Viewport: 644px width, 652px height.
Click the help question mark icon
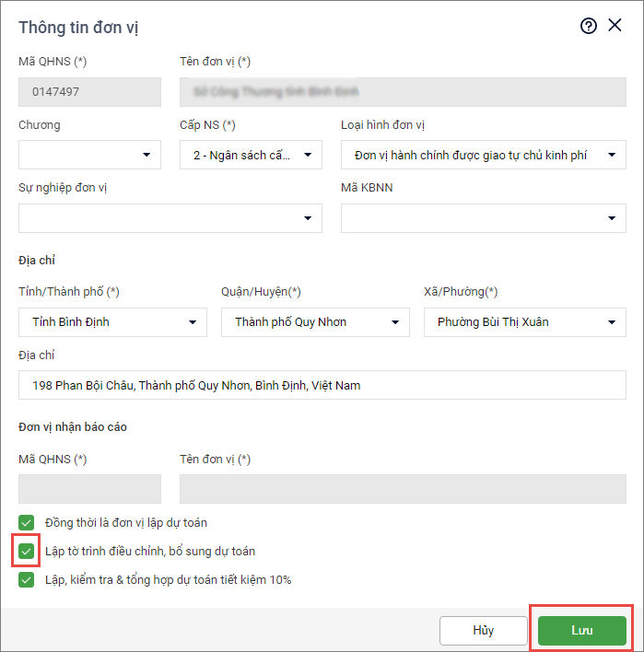point(589,26)
